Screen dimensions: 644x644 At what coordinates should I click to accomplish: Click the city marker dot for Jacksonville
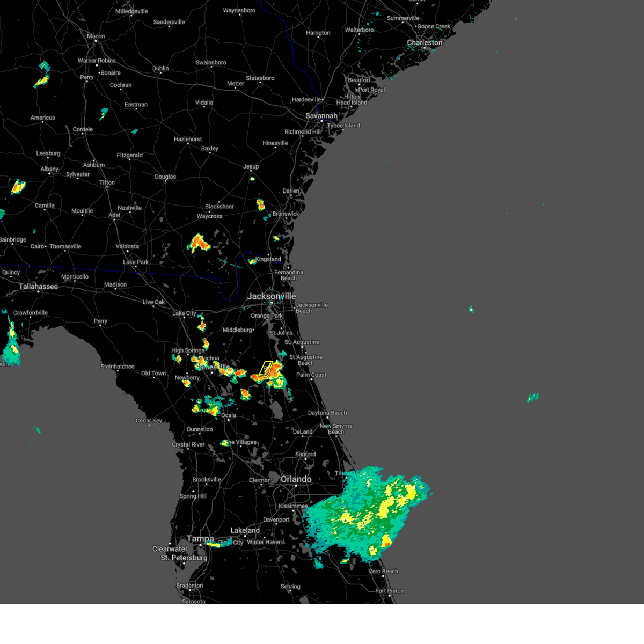click(x=271, y=302)
